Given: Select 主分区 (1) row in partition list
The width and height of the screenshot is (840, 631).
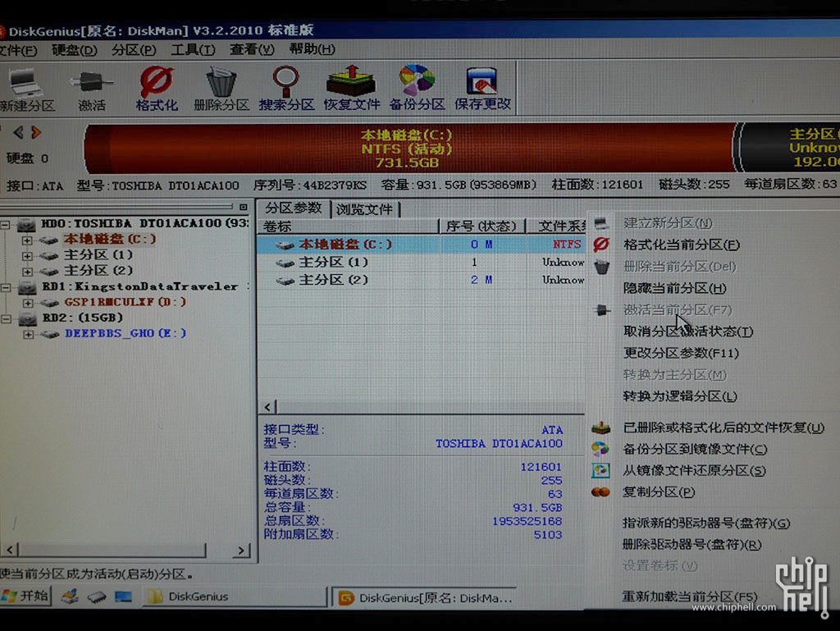Looking at the screenshot, I should [421, 263].
